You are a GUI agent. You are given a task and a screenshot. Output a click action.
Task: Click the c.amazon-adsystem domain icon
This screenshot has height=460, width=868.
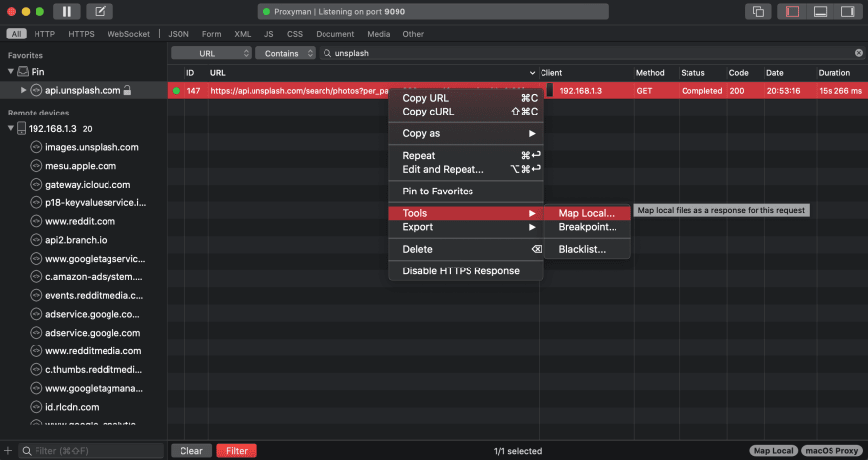click(36, 277)
